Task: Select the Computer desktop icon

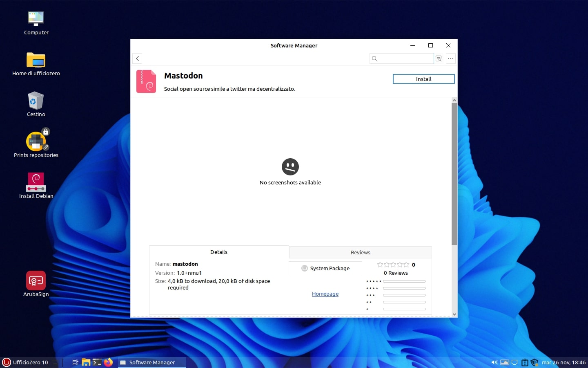Action: point(36,23)
